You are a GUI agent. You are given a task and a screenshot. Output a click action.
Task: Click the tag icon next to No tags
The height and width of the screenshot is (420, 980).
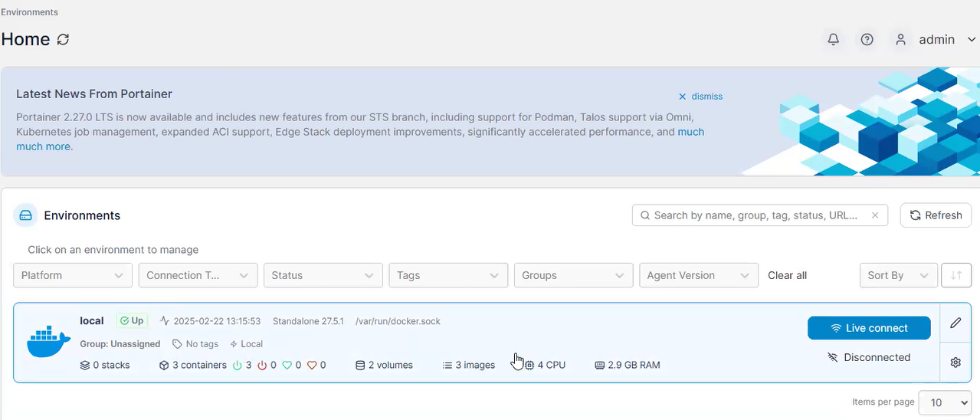(177, 344)
